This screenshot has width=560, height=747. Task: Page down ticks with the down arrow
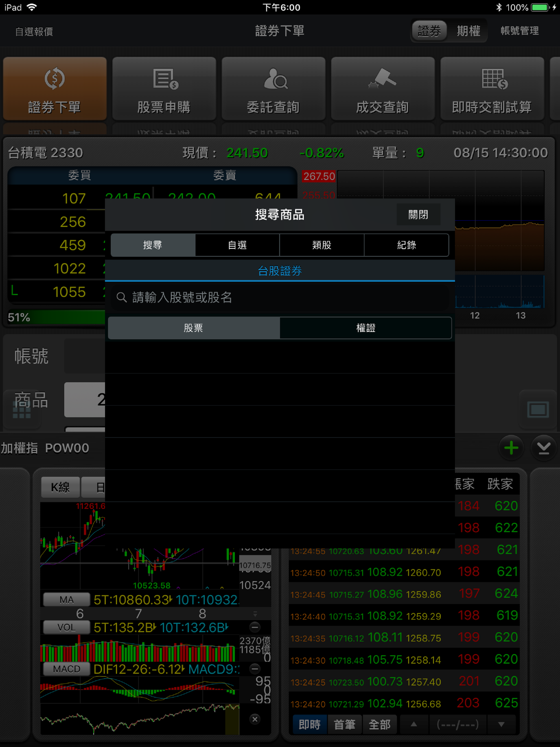coord(501,724)
